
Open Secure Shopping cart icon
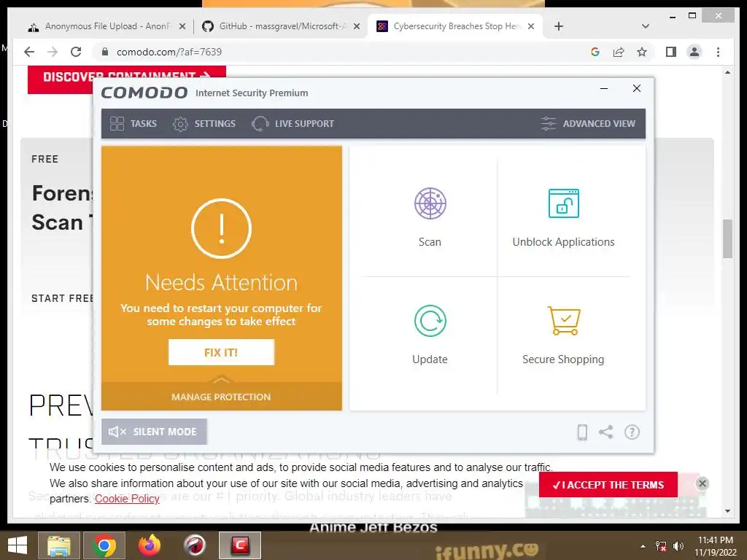[564, 321]
